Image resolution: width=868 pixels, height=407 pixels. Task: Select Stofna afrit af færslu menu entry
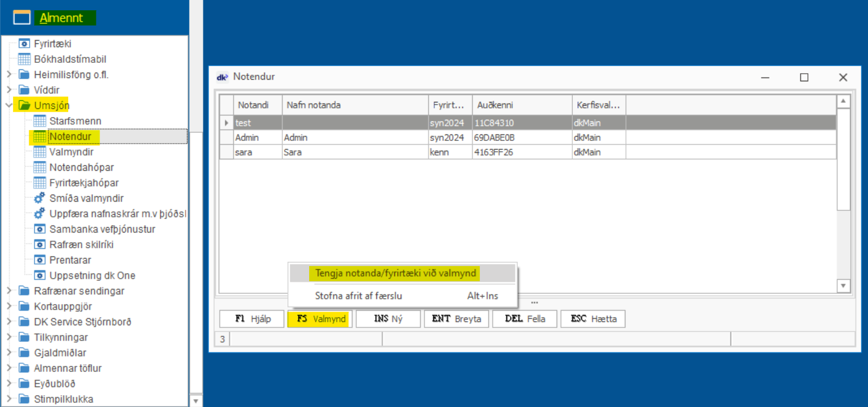358,296
